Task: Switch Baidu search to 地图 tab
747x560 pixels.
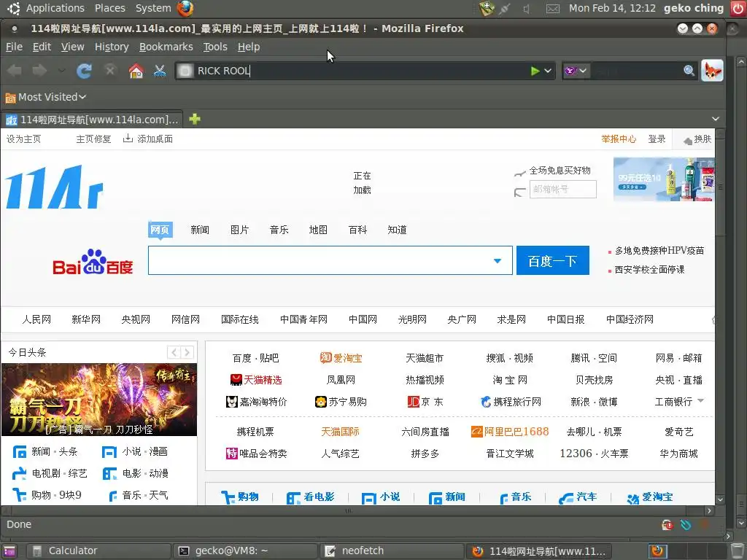Action: click(318, 230)
